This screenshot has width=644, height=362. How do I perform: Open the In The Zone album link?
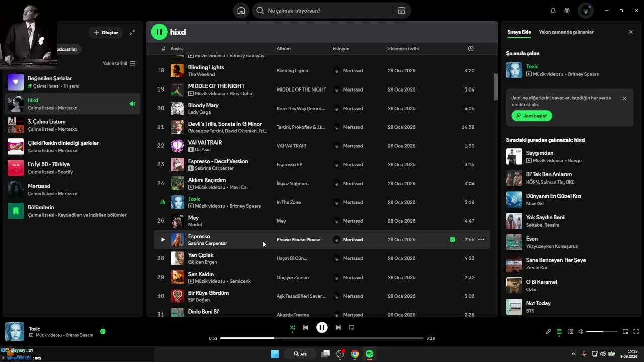pyautogui.click(x=289, y=202)
